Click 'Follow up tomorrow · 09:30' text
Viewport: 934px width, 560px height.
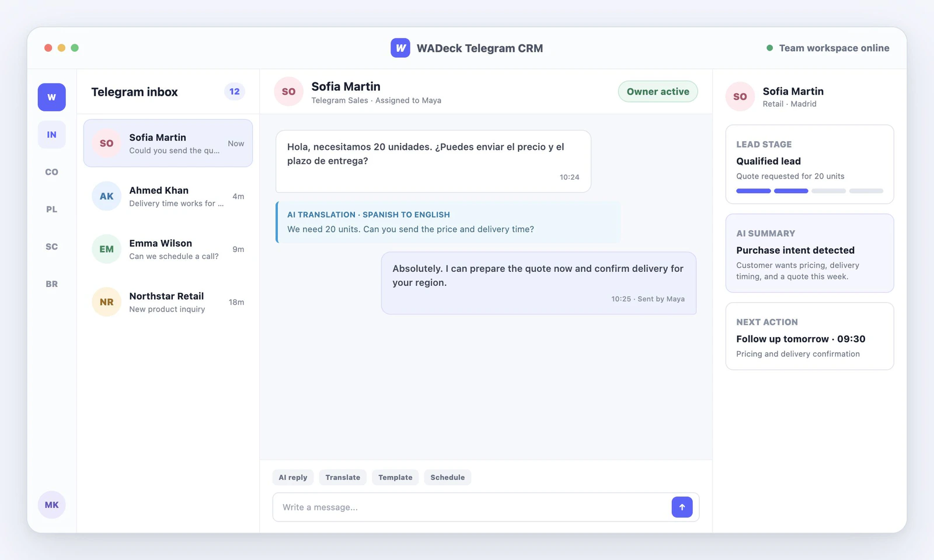pos(801,339)
